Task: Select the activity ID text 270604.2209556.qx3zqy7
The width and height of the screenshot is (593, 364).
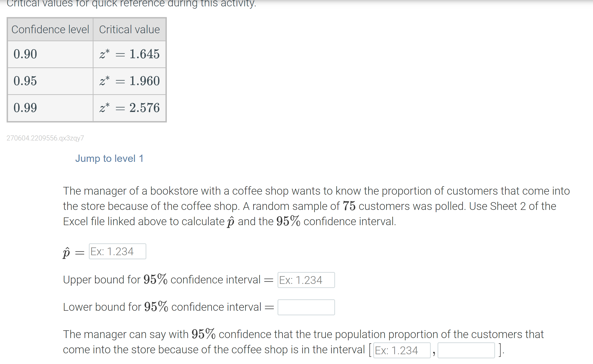Action: 45,138
